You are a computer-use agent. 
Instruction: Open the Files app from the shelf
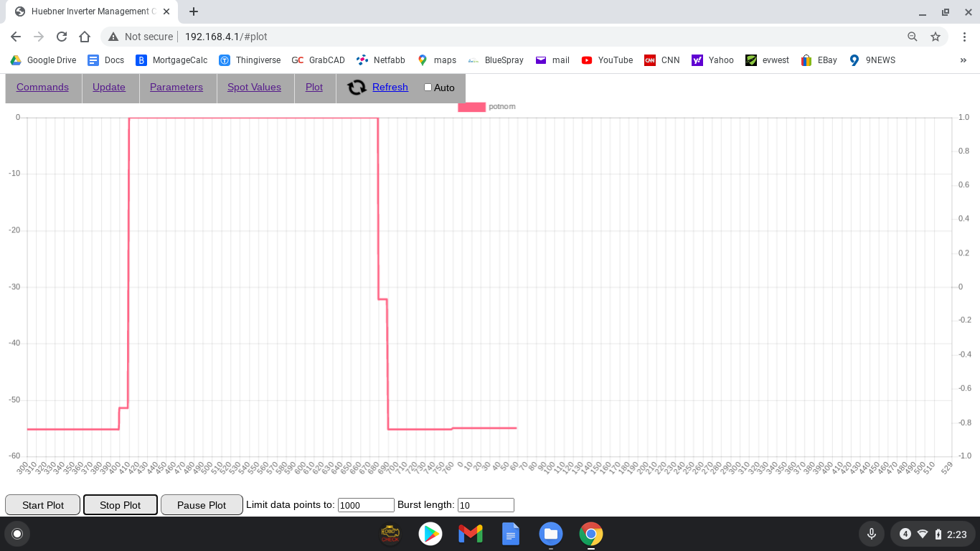point(551,534)
